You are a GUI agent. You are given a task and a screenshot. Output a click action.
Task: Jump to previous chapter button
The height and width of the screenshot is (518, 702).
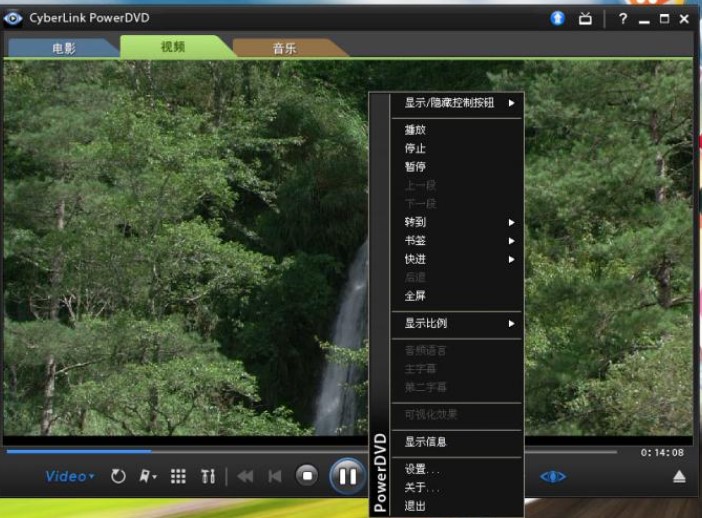[274, 477]
